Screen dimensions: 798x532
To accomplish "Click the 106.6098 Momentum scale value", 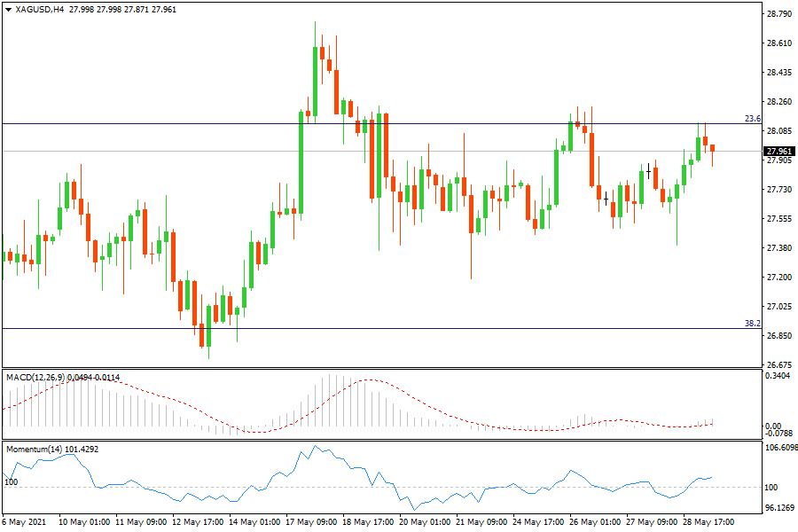I will (780, 449).
